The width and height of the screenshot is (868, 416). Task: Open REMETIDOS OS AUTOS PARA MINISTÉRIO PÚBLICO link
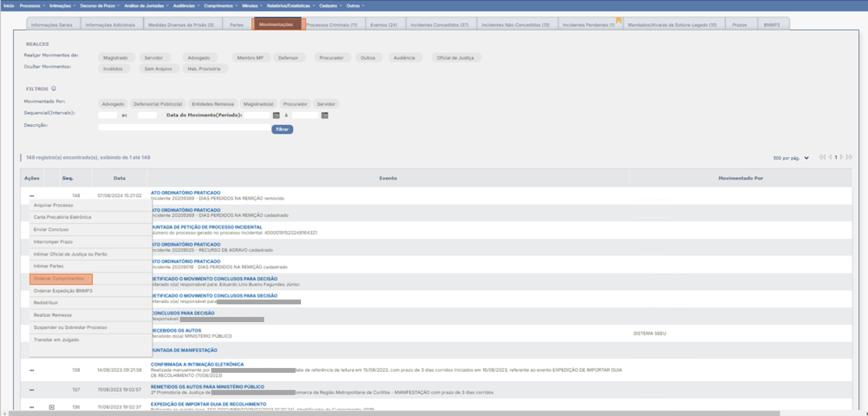pyautogui.click(x=207, y=387)
